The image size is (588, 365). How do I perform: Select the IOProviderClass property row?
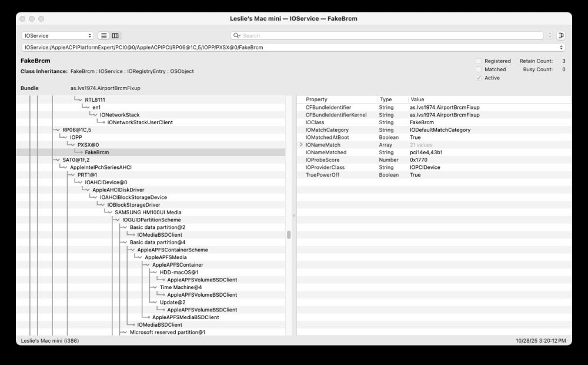point(435,167)
